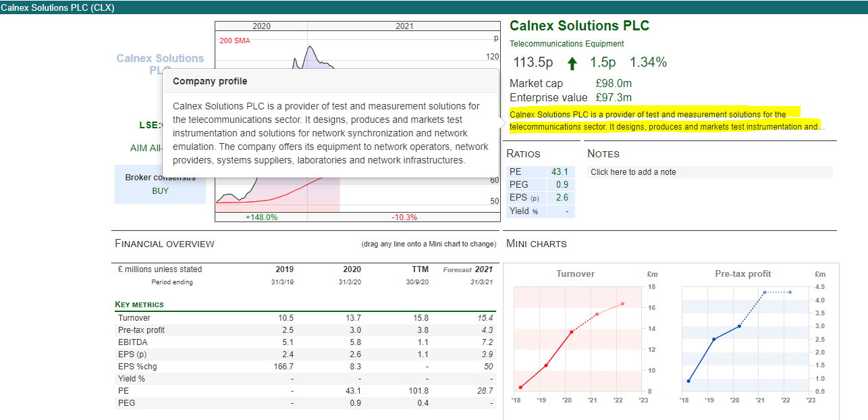Click the Company profile popup title
Screen dimensions: 868x420
[210, 81]
